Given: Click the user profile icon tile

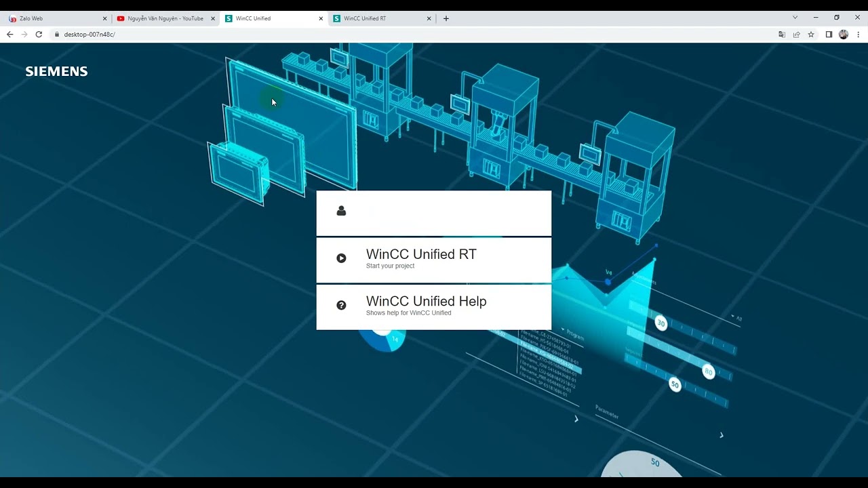Looking at the screenshot, I should click(x=433, y=213).
